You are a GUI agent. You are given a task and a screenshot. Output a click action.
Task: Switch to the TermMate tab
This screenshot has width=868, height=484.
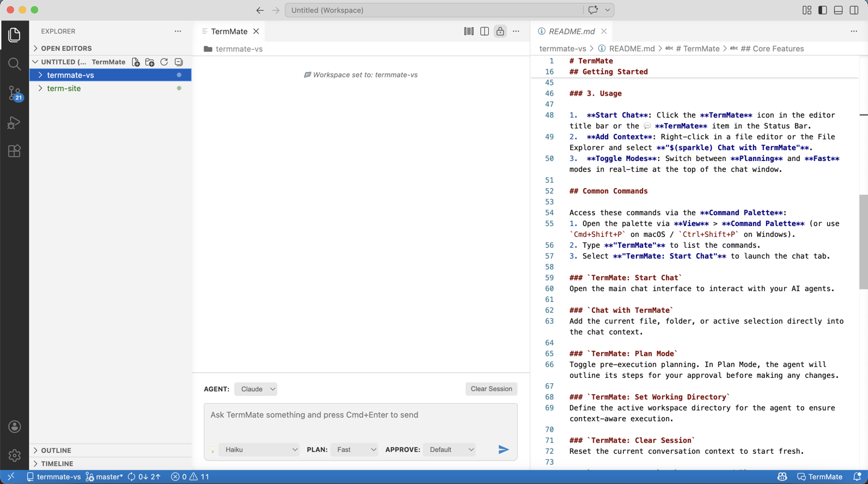point(229,31)
